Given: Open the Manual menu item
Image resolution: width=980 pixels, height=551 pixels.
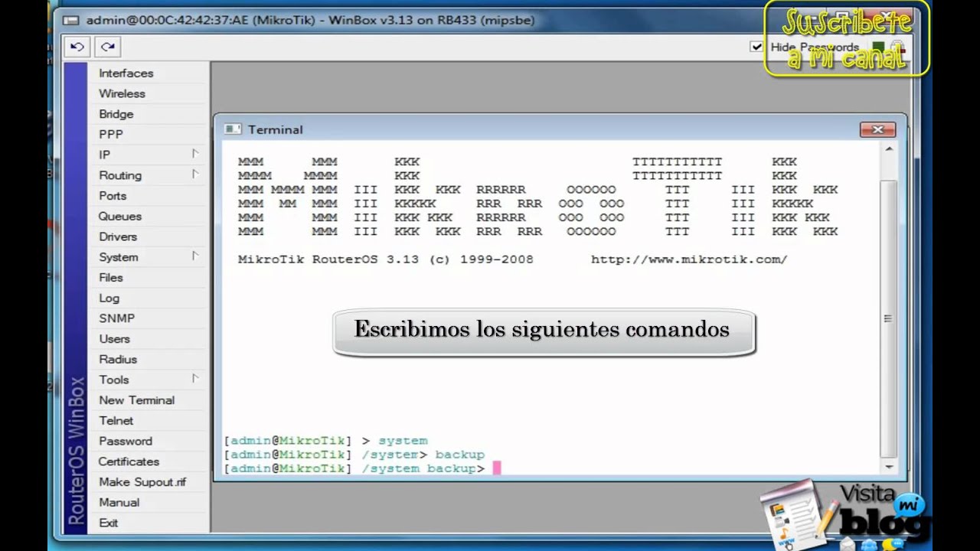Looking at the screenshot, I should 119,502.
